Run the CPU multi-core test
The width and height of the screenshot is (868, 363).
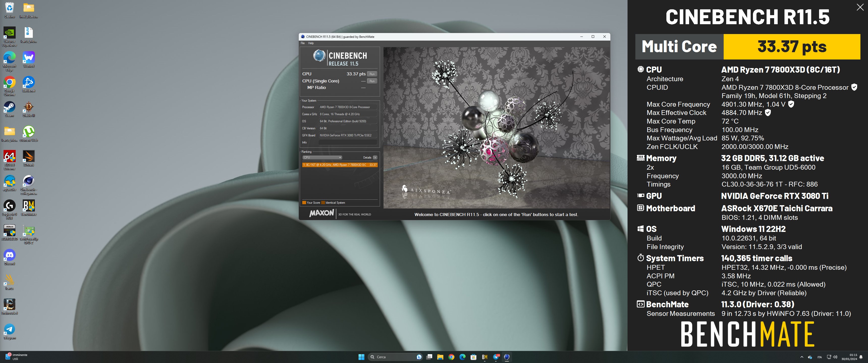tap(372, 74)
